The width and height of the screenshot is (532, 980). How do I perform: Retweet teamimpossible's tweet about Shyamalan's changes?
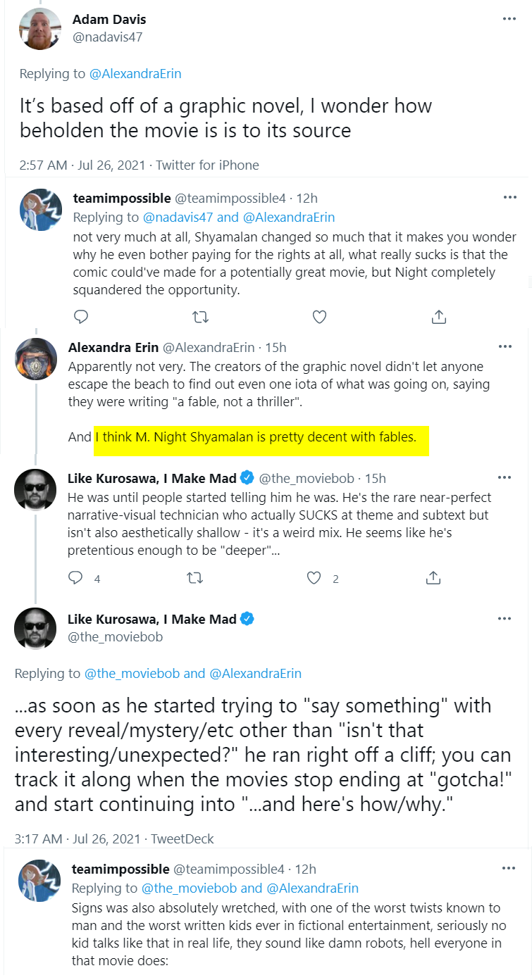tap(200, 317)
